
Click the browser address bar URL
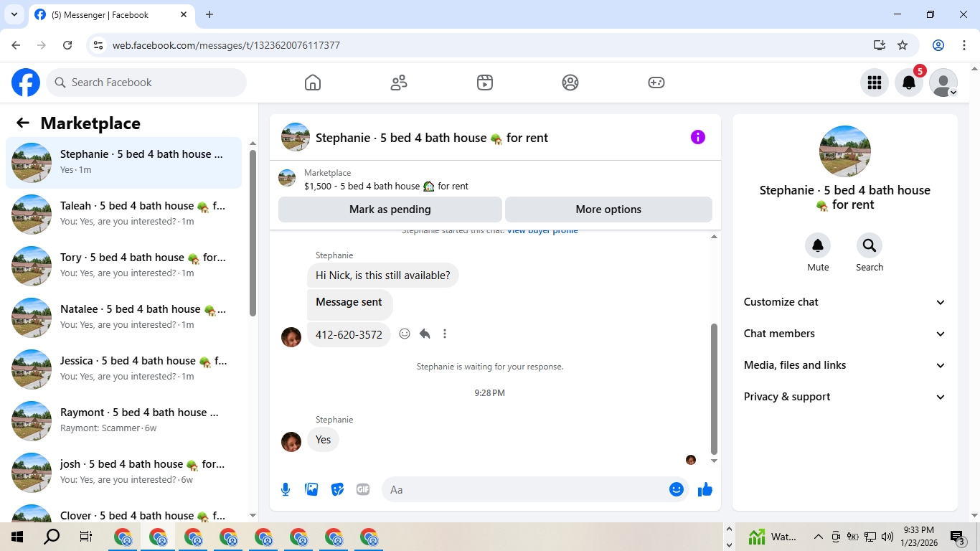[226, 45]
